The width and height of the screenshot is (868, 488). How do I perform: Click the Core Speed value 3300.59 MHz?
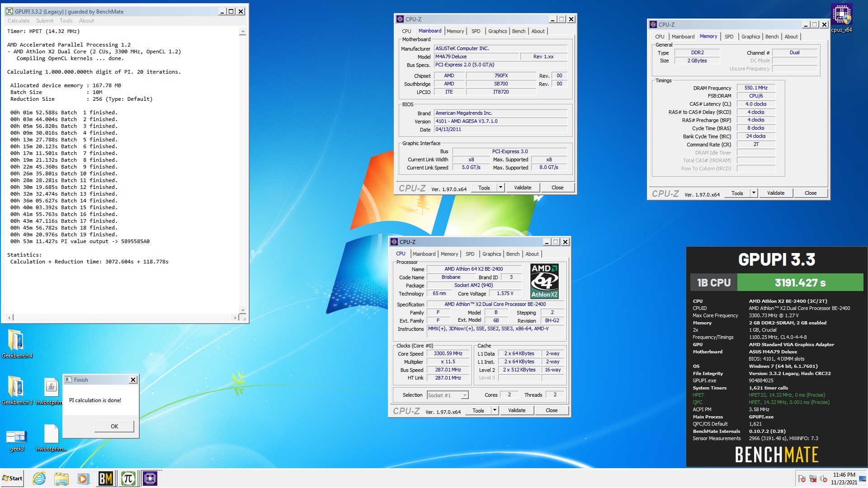point(448,353)
